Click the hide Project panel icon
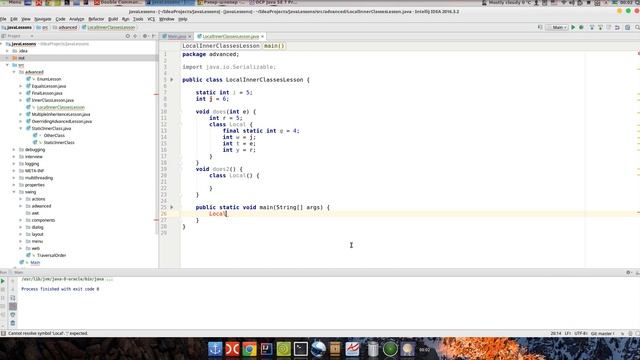This screenshot has height=360, width=640. [x=153, y=36]
